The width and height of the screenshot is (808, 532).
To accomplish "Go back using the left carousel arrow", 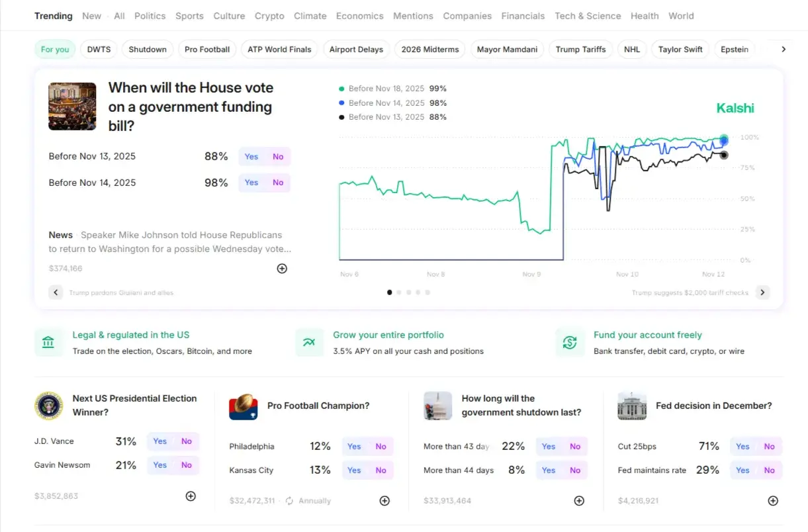I will pyautogui.click(x=56, y=292).
